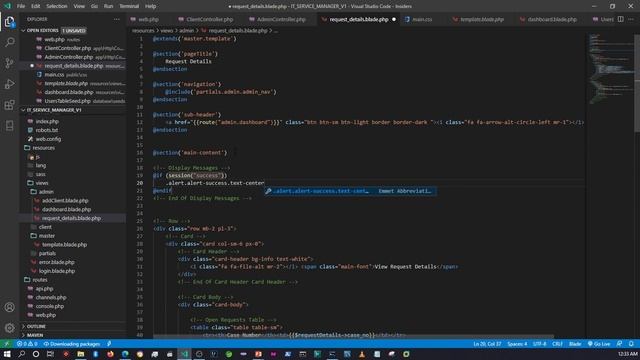Switch to AdminController.php editor tab
This screenshot has height=360, width=640.
tap(281, 19)
